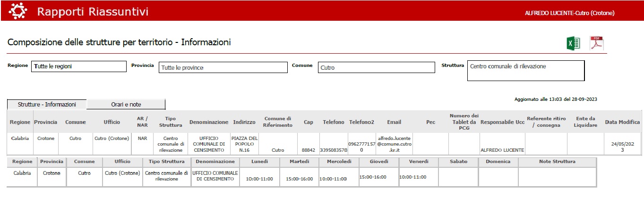Viewport: 644px width, 197px height.
Task: Download report as PDF
Action: tap(597, 43)
